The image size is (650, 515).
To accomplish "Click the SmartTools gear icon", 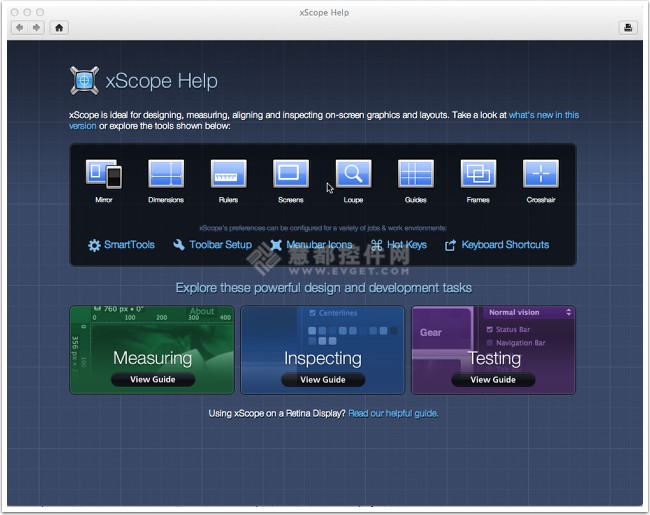I will 94,245.
